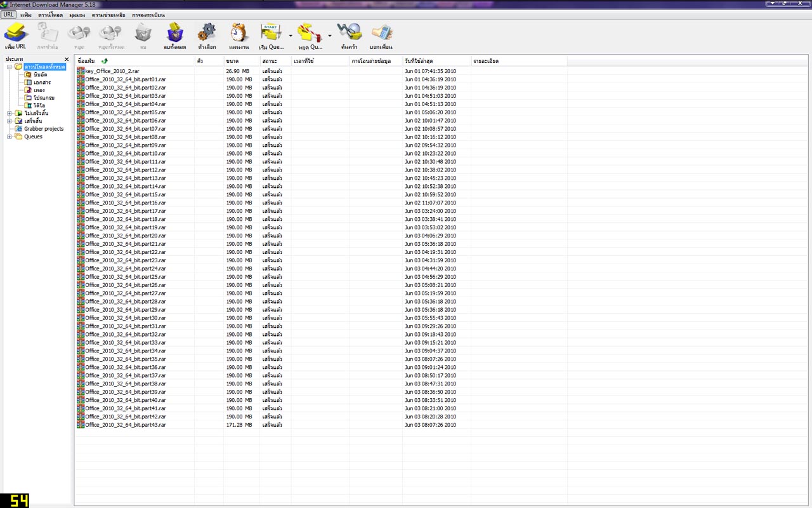Click the RAR icon beside Office_2010_32_64_bit.part43.rar
Viewport: 812px width, 508px height.
81,425
